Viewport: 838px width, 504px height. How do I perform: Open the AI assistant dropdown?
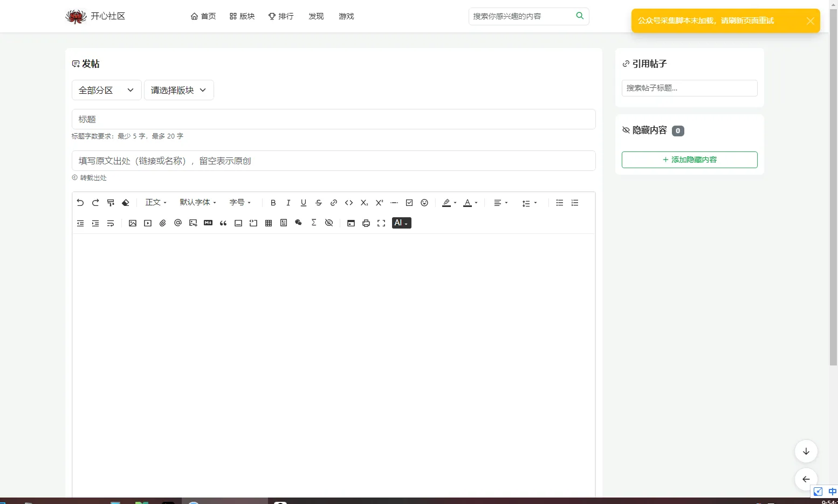[x=402, y=223]
